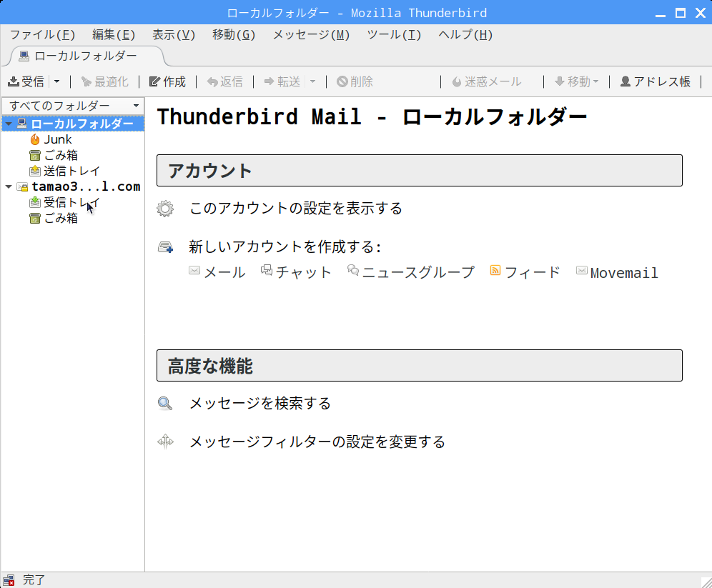Maximize the Thunderbird window
The height and width of the screenshot is (588, 712).
(x=681, y=13)
